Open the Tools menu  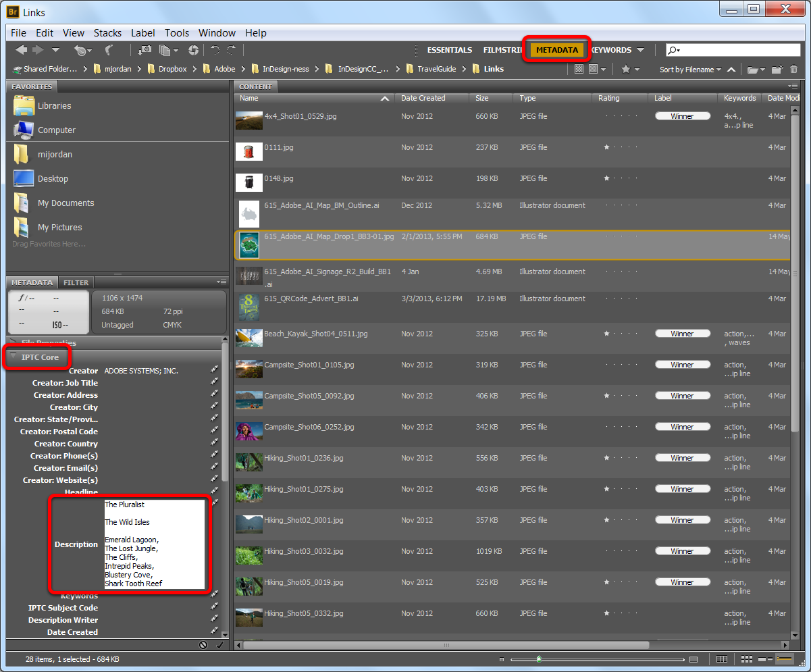(177, 32)
